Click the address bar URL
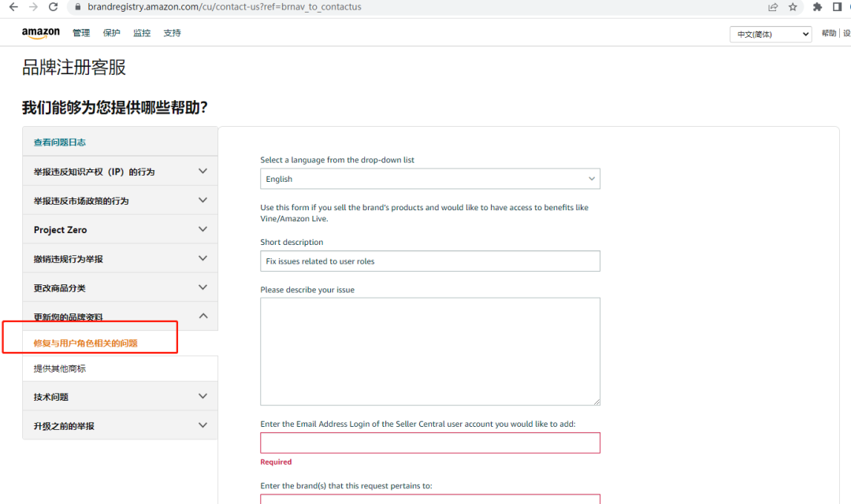 click(x=224, y=7)
